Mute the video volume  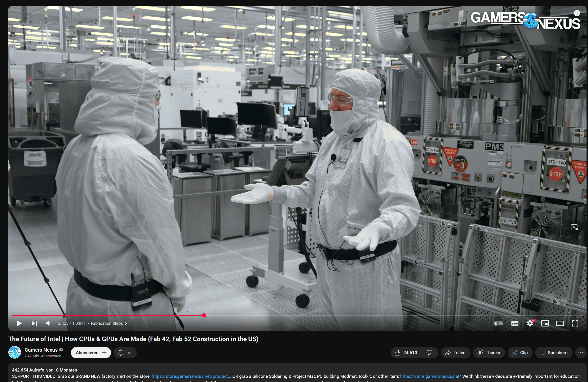[48, 323]
